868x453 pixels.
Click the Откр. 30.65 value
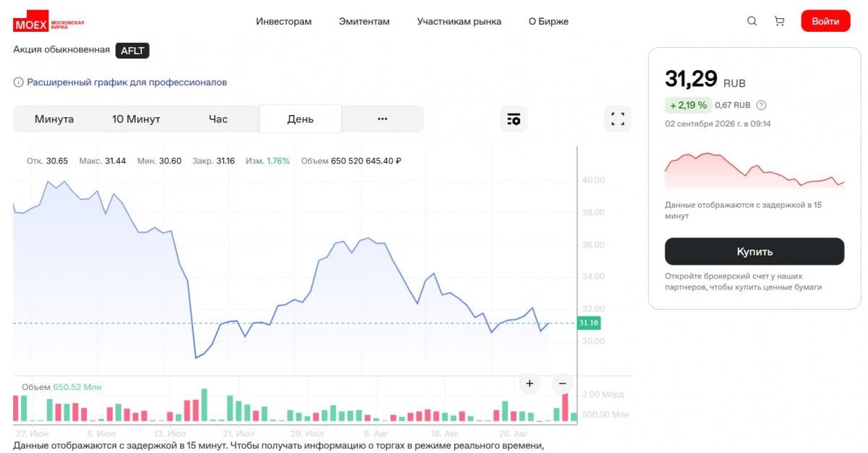pos(47,161)
